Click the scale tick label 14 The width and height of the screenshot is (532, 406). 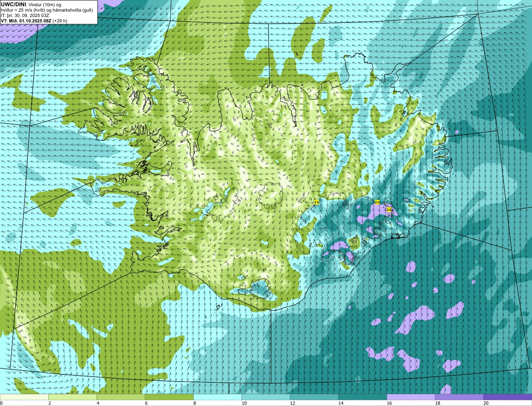pos(341,403)
